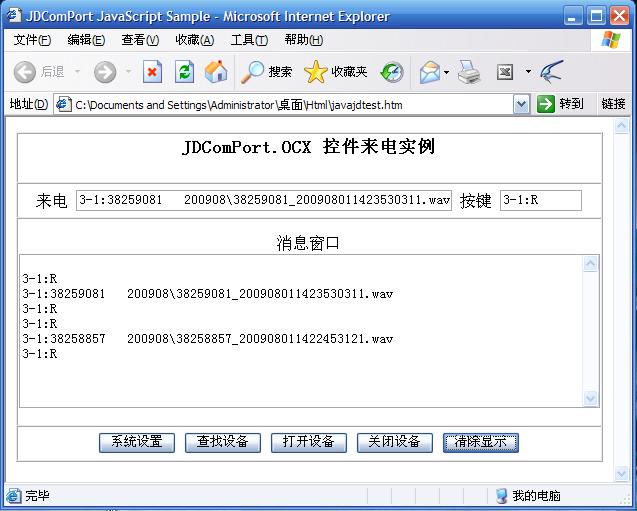637x511 pixels.
Task: Open the 工具(T) menu
Action: coord(249,40)
